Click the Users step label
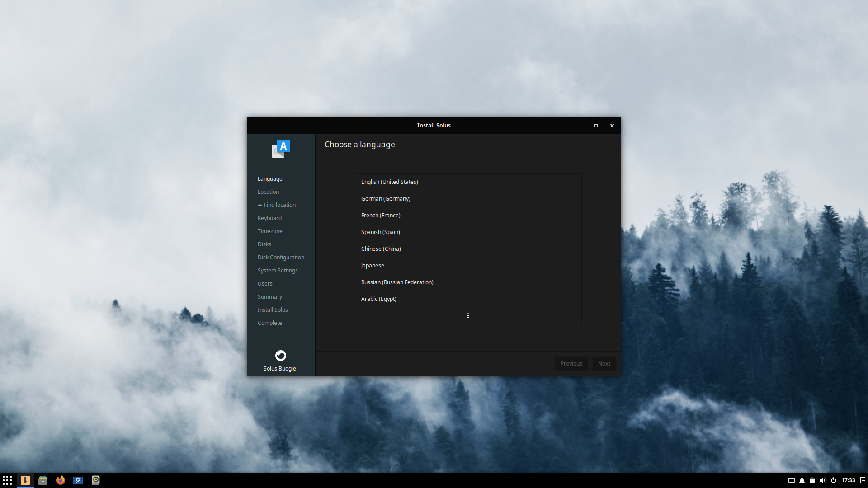The height and width of the screenshot is (488, 868). pyautogui.click(x=265, y=284)
